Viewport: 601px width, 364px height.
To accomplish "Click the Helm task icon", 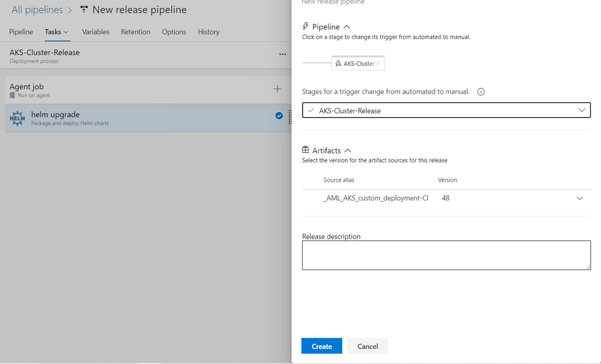I will tap(17, 119).
